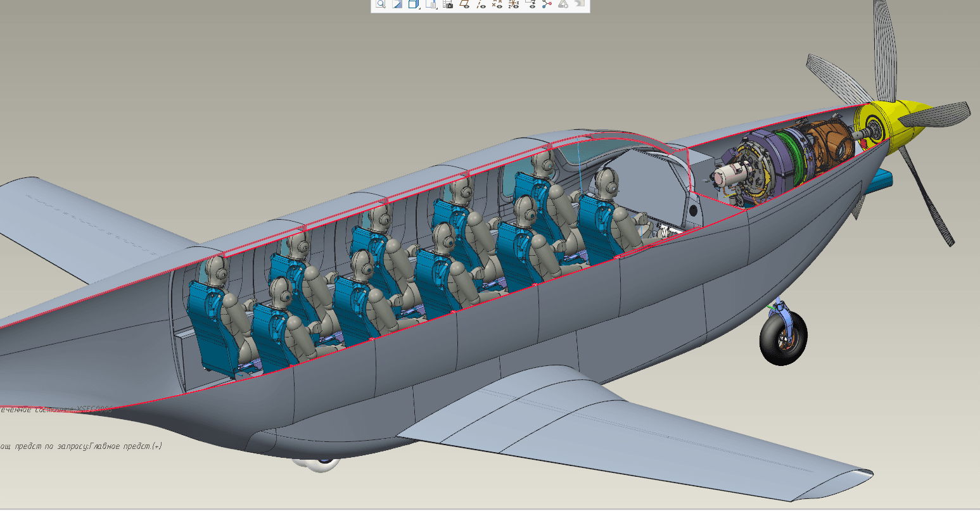This screenshot has height=511, width=980.
Task: Toggle datum axis display
Action: 481,4
